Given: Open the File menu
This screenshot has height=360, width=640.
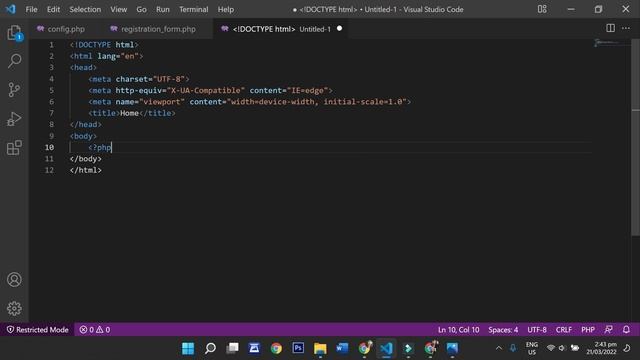Looking at the screenshot, I should tap(31, 9).
